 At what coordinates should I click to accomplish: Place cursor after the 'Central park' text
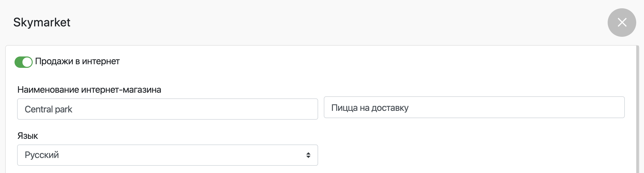[73, 109]
